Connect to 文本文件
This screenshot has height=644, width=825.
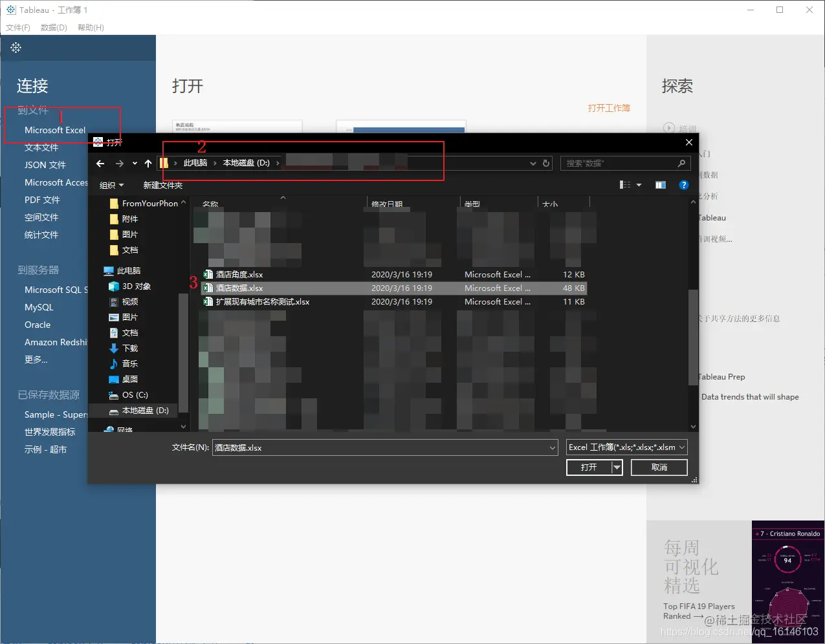[41, 147]
